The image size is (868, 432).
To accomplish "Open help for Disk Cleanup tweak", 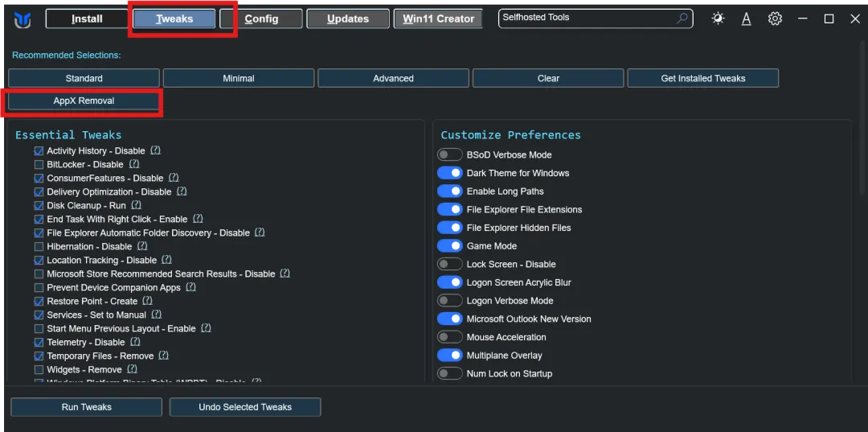I will [136, 205].
